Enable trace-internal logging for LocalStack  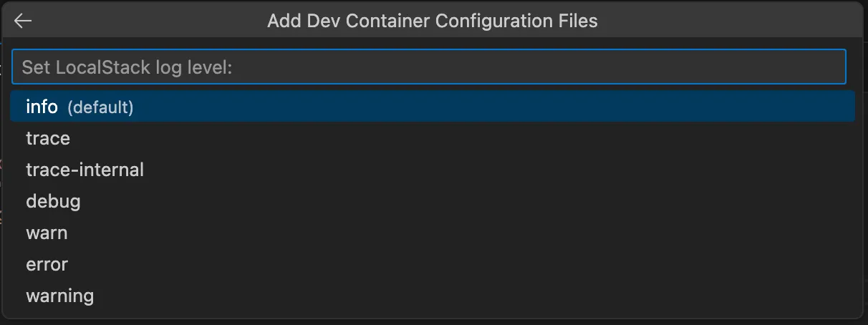point(85,170)
